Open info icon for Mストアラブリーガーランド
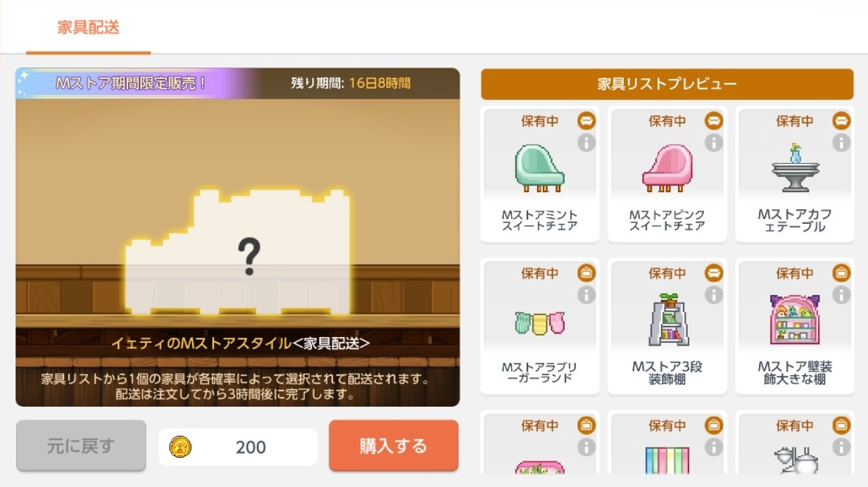Viewport: 868px width, 487px height. coord(586,295)
